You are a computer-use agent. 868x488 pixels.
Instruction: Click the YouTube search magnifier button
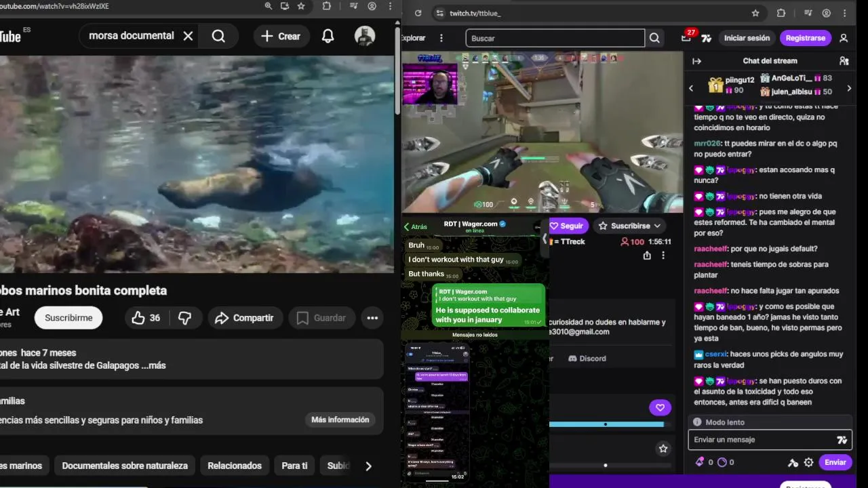point(218,36)
